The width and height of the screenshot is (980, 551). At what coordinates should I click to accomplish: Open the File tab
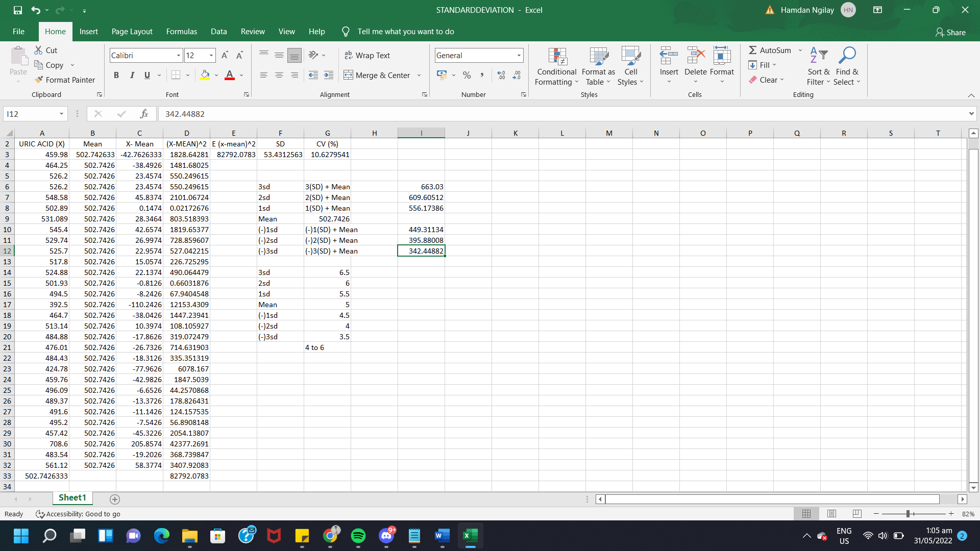pyautogui.click(x=18, y=32)
